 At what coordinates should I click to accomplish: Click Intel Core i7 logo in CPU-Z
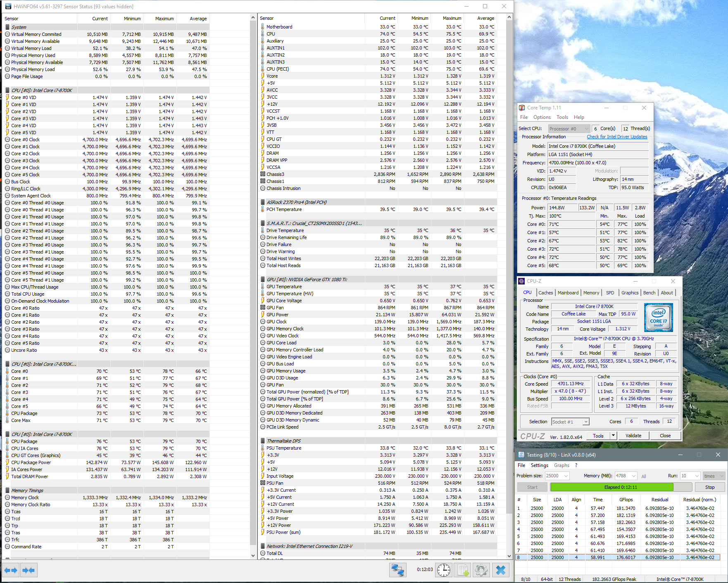pos(659,317)
